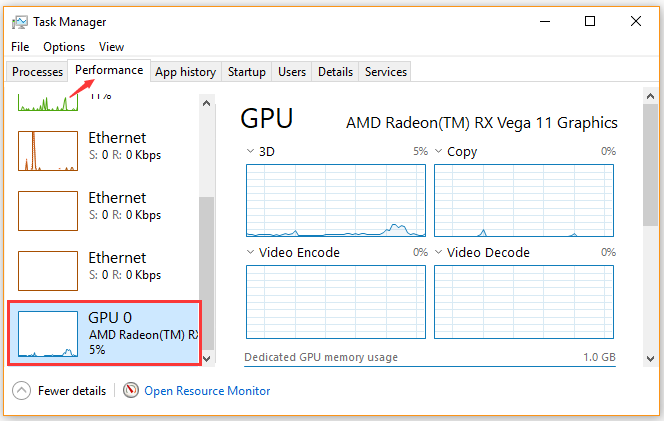Click the green partial graph thumbnail
The image size is (664, 421).
48,102
